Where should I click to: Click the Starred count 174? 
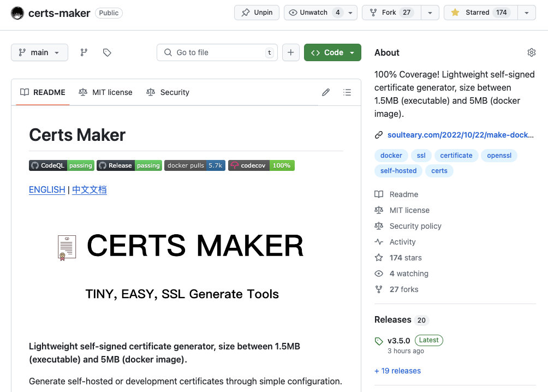[x=501, y=13]
